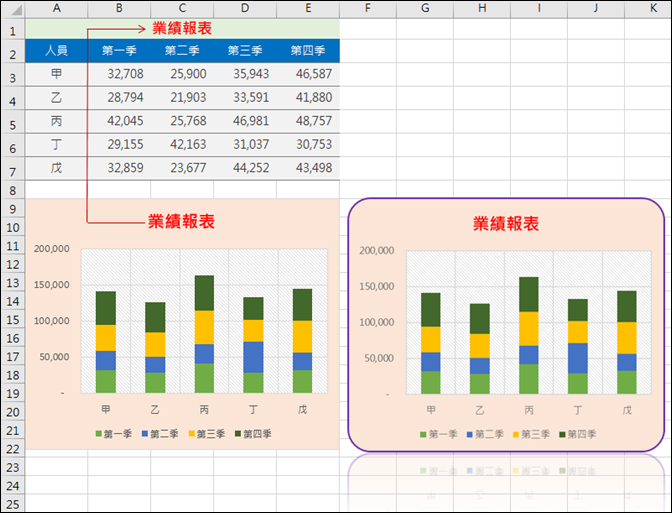This screenshot has height=513, width=672.
Task: Click the right chart's title 業績報表
Action: [506, 224]
